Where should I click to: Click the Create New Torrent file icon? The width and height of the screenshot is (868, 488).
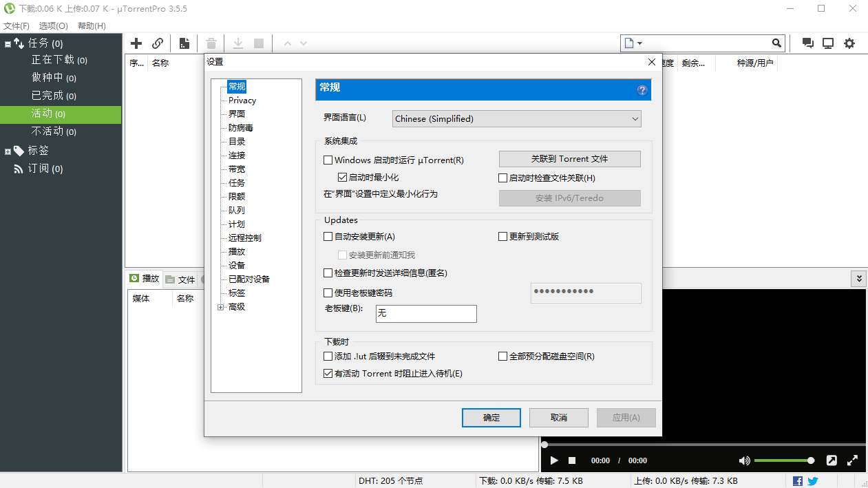click(x=184, y=43)
